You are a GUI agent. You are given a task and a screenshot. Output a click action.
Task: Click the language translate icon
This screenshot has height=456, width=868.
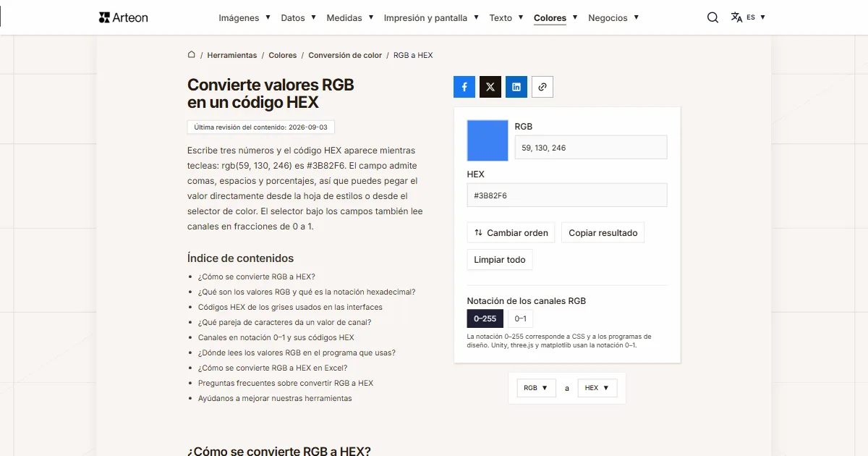(736, 17)
